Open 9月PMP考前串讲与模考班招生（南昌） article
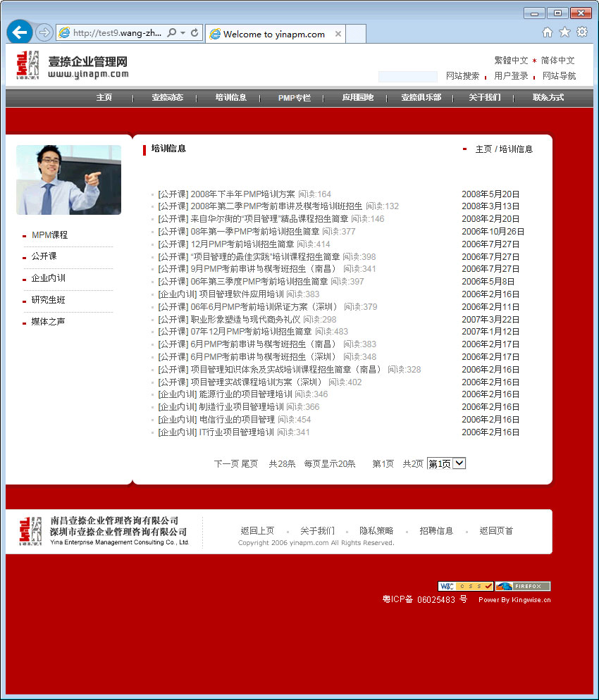599x700 pixels. coord(264,269)
